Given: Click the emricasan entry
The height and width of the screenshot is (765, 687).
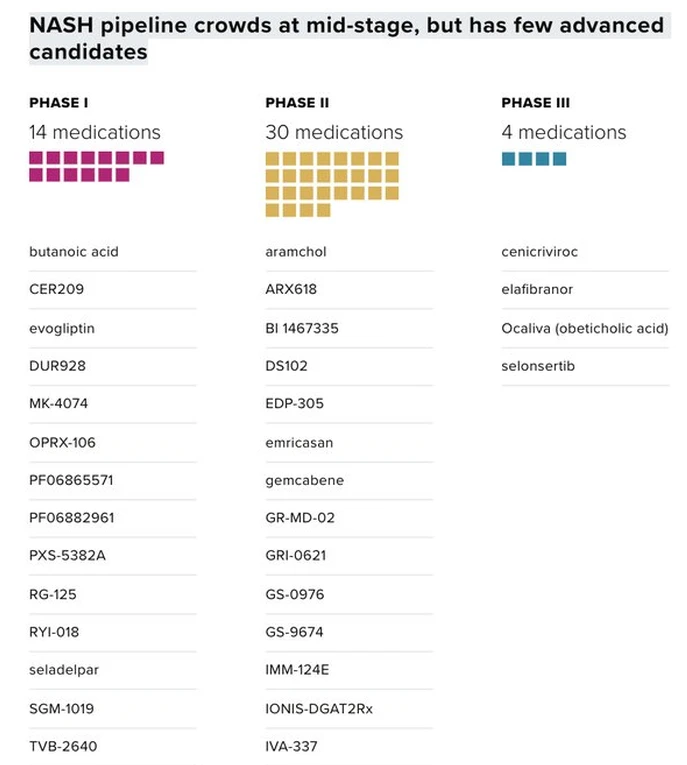Looking at the screenshot, I should coord(300,442).
